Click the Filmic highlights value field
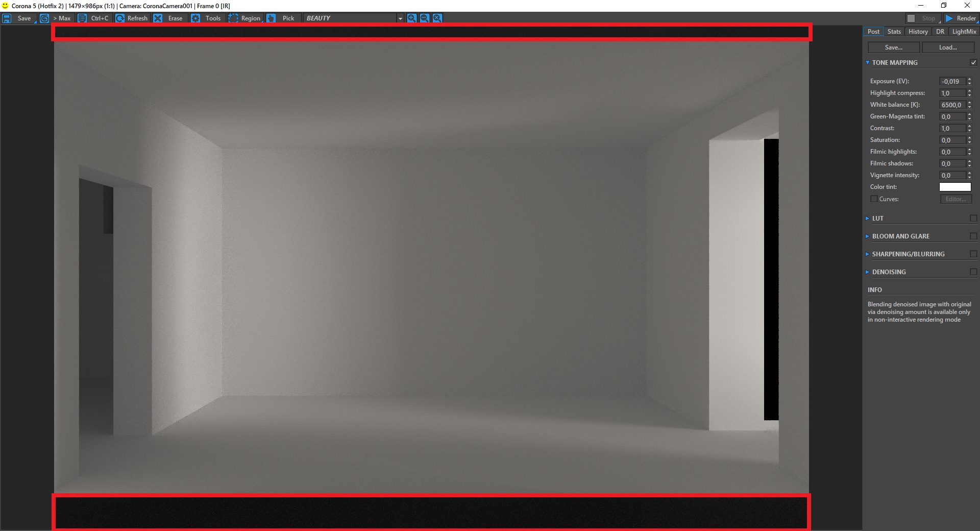Screen dimensions: 980x531 pyautogui.click(x=952, y=152)
